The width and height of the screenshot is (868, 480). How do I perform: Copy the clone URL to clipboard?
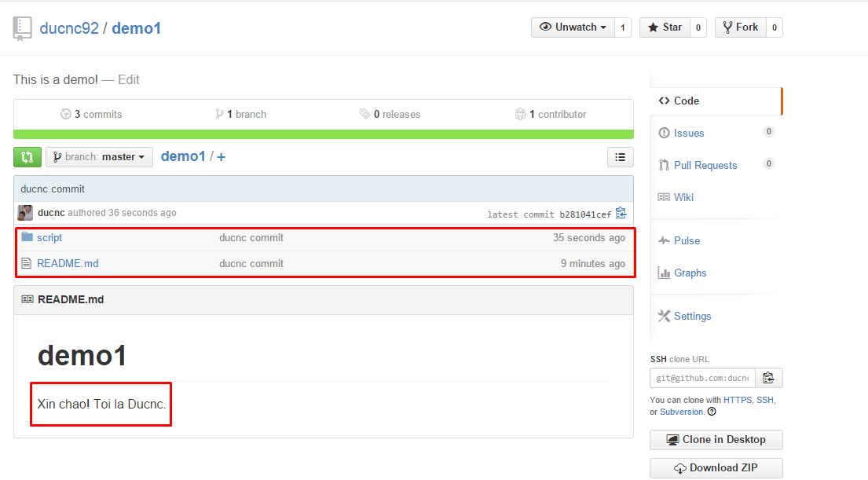(x=768, y=378)
